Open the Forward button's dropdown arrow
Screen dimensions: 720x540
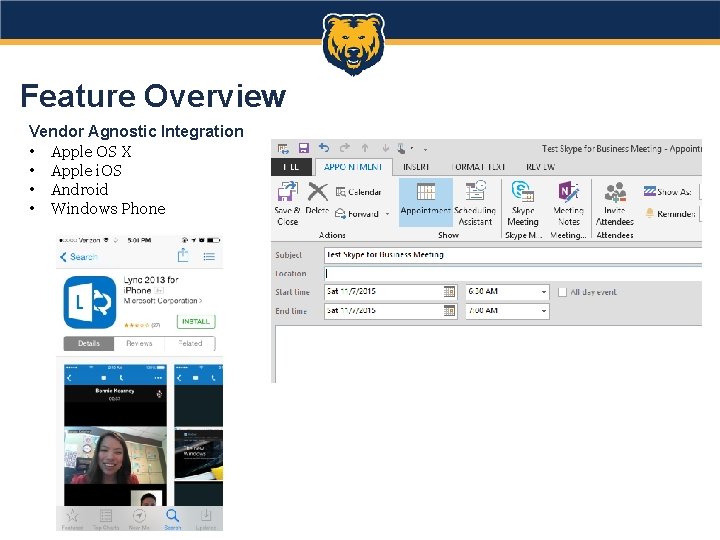tap(387, 214)
